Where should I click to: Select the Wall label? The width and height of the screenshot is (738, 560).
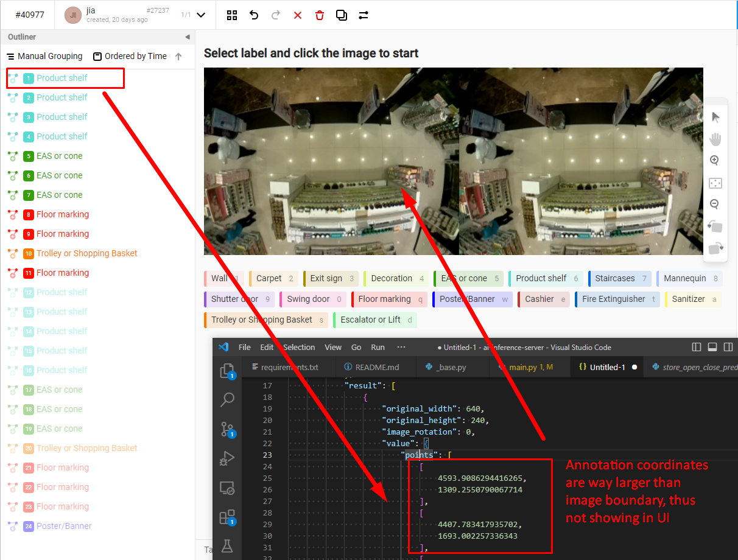(223, 278)
